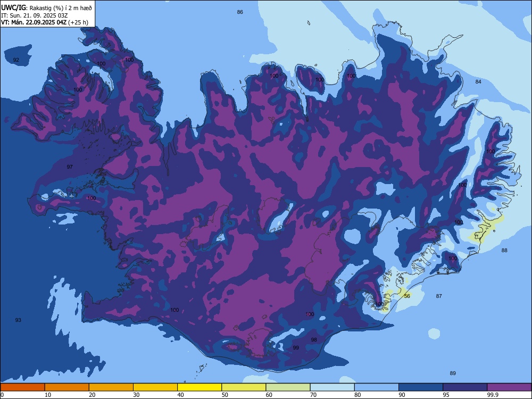
Task: Click the 90–95 medium blue legend swatch
Action: (x=421, y=387)
